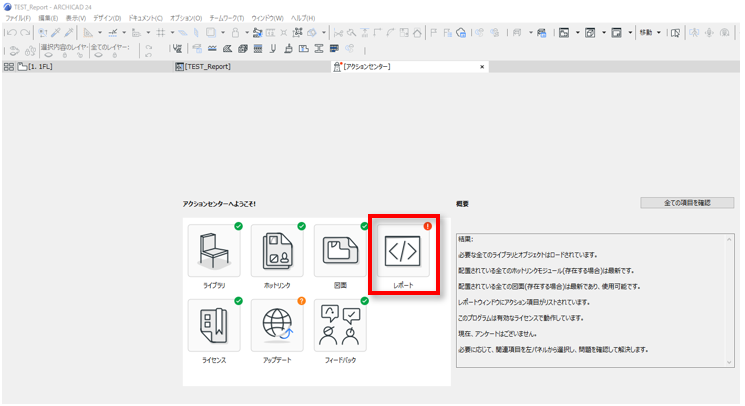This screenshot has height=406, width=745.
Task: Close the アクションセンター tab
Action: pyautogui.click(x=482, y=67)
